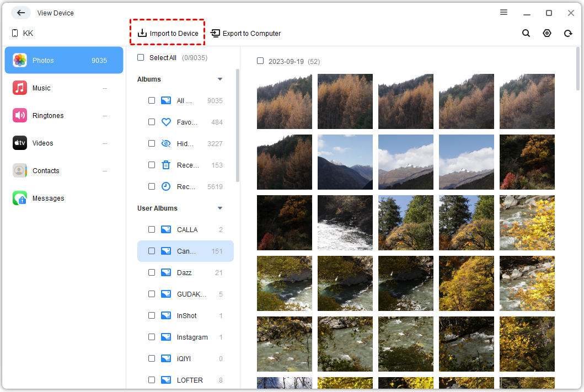Check the All album checkbox
Image resolution: width=584 pixels, height=392 pixels.
[152, 100]
